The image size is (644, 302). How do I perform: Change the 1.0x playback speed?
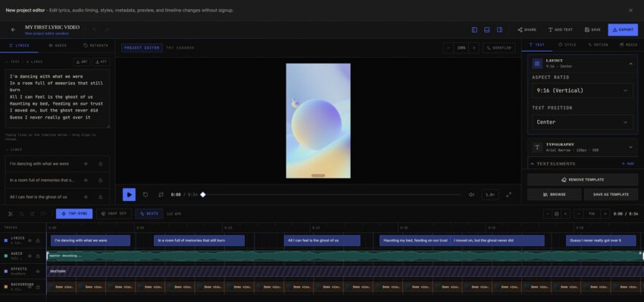tap(490, 194)
